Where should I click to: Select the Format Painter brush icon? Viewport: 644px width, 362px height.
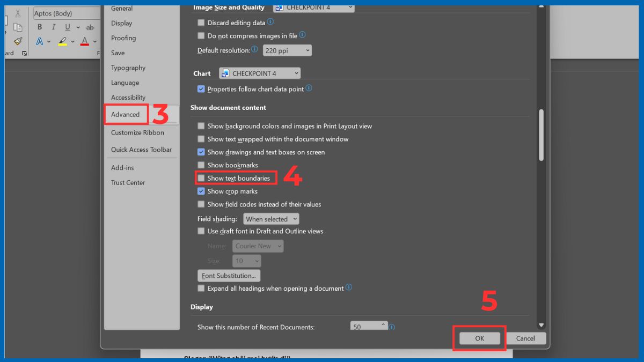[18, 41]
